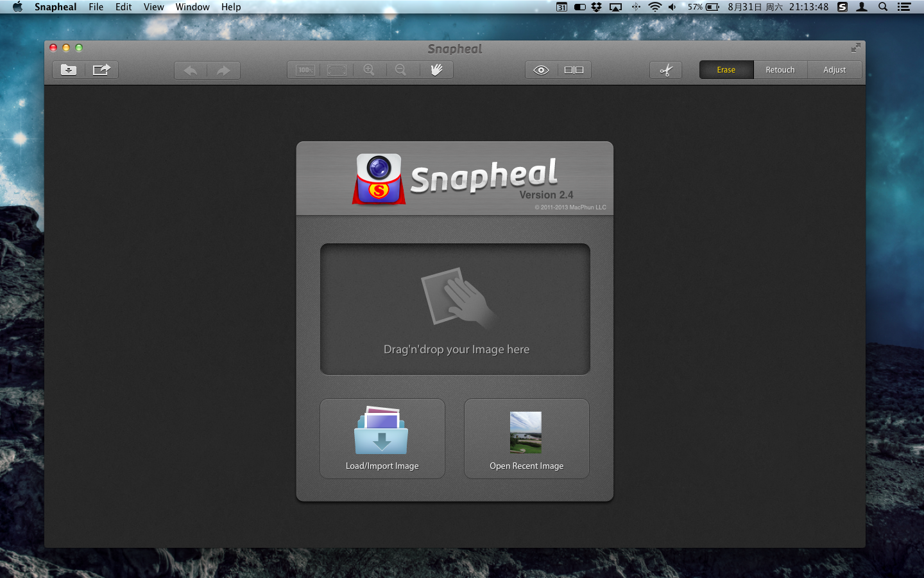Click the load image toolbar icon

pos(69,70)
